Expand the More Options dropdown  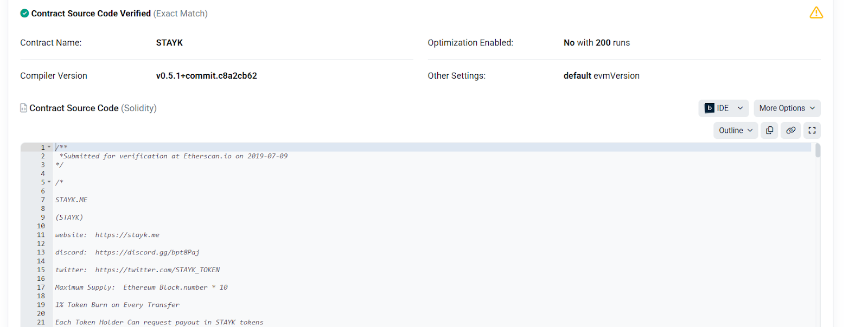787,108
